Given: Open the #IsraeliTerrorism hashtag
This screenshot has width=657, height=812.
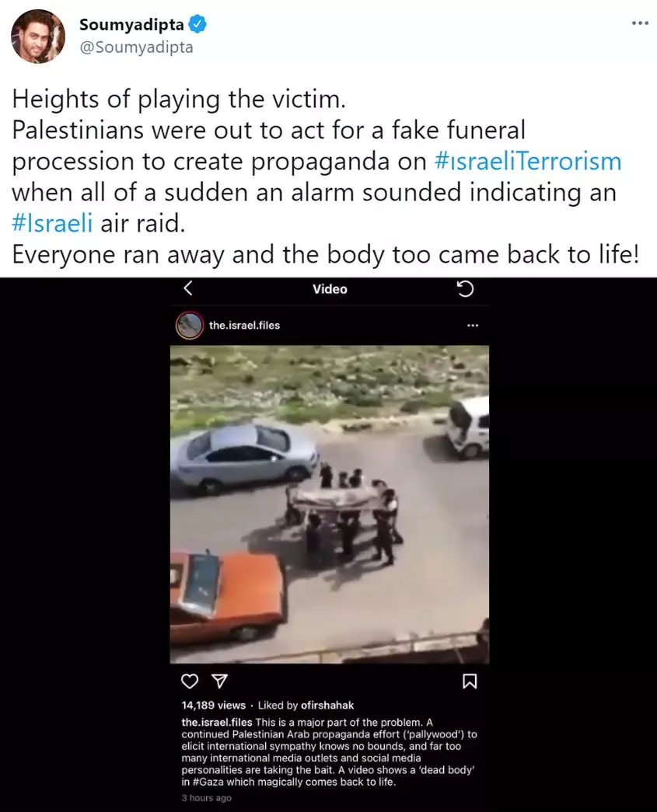Looking at the screenshot, I should pos(528,161).
